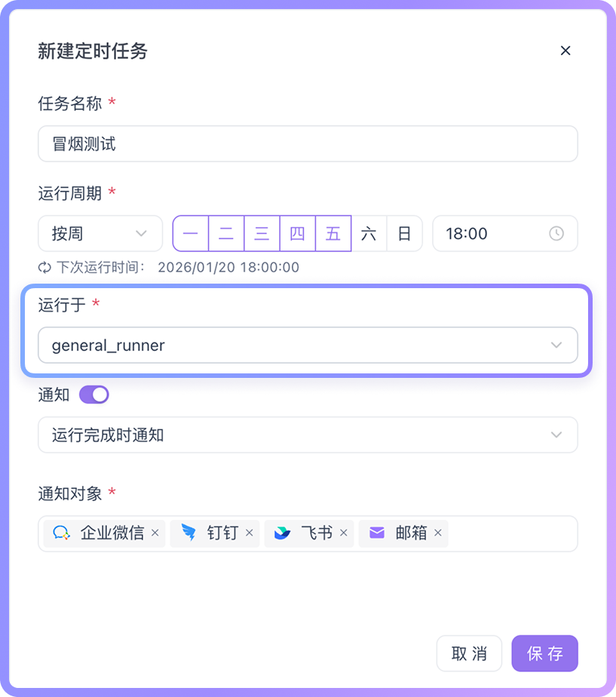
Task: Click the envelope icon on the 邮箱 tag
Action: [376, 533]
